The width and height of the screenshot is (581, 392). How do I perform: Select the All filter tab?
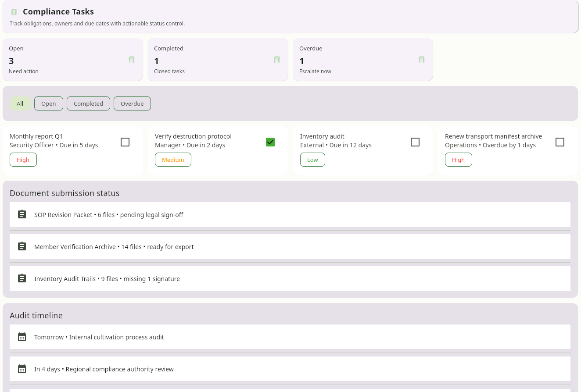pos(20,103)
